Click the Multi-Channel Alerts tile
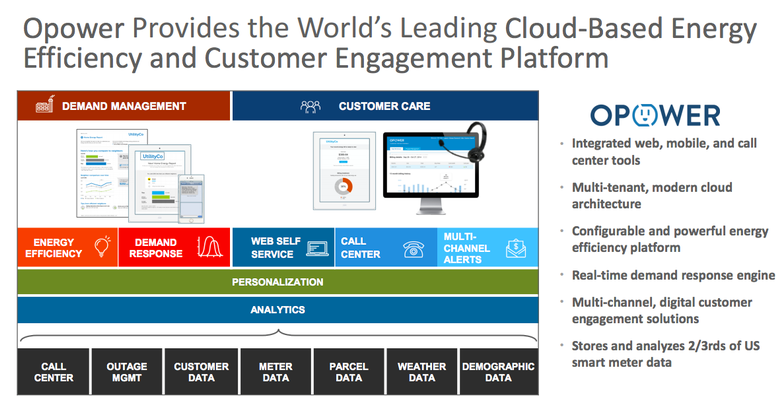Screen dimensions: 776x407 pos(487,247)
